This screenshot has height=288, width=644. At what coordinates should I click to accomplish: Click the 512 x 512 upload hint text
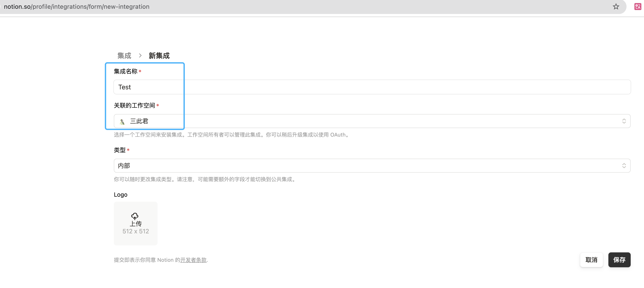(x=135, y=231)
